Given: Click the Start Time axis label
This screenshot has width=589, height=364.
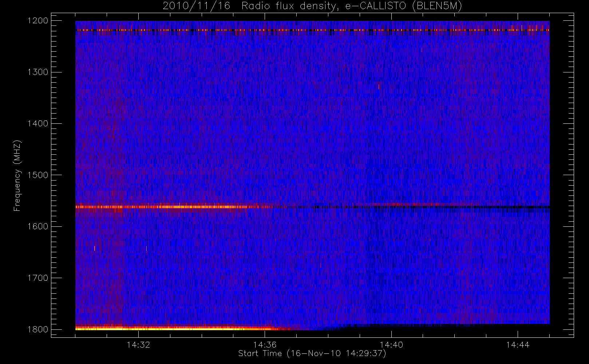Looking at the screenshot, I should pos(312,353).
